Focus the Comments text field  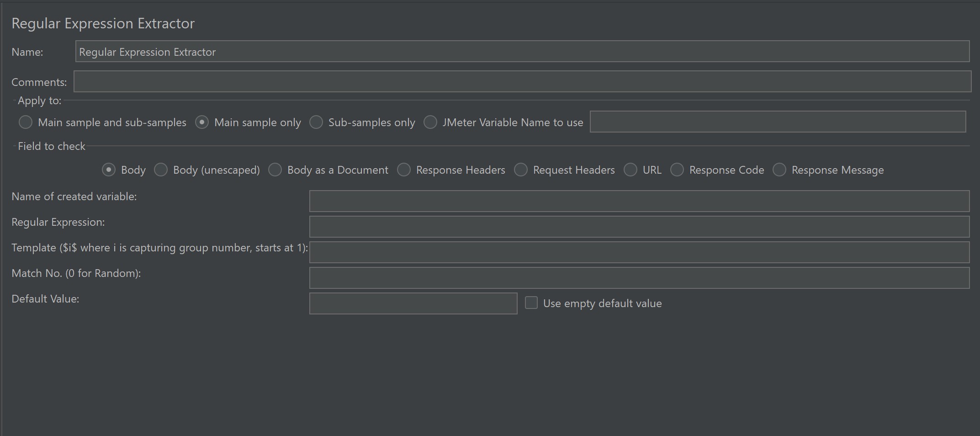coord(522,81)
